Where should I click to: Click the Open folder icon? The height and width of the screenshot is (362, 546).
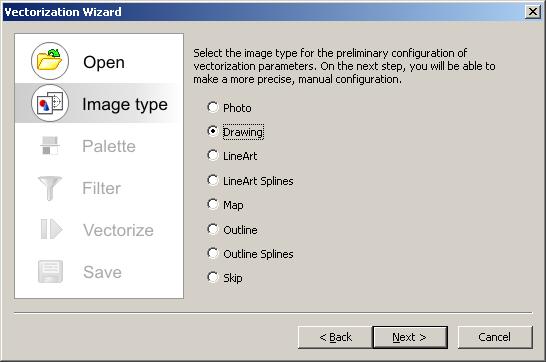click(50, 61)
